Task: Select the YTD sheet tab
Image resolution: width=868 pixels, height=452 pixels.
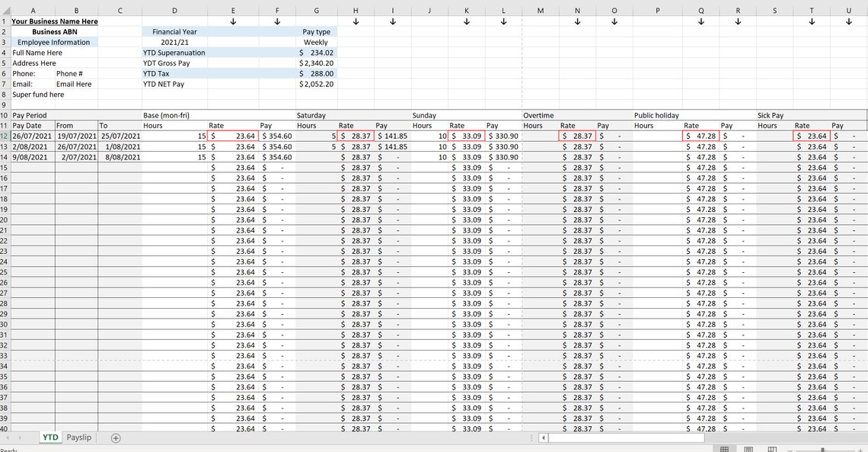Action: pyautogui.click(x=50, y=438)
